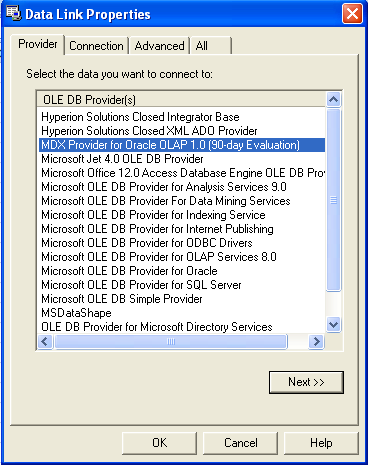Pick Microsoft OLE DB Provider for ODBC Drivers
Screen dimensions: 368x465
point(147,243)
